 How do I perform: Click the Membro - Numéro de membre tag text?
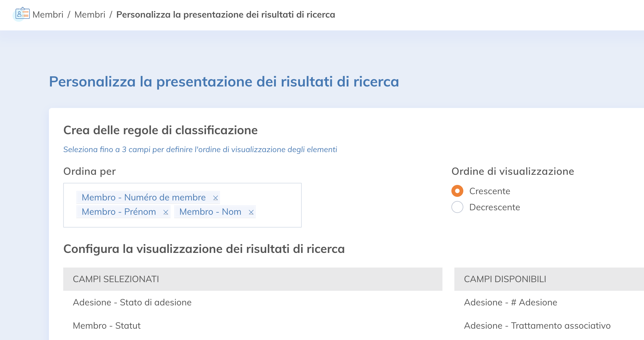143,197
